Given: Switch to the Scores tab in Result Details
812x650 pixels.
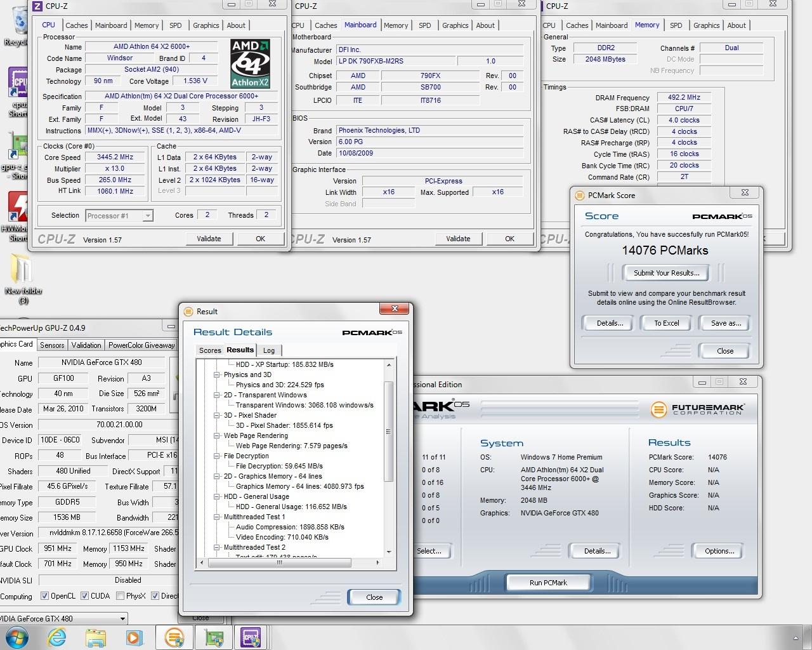Looking at the screenshot, I should pos(210,350).
